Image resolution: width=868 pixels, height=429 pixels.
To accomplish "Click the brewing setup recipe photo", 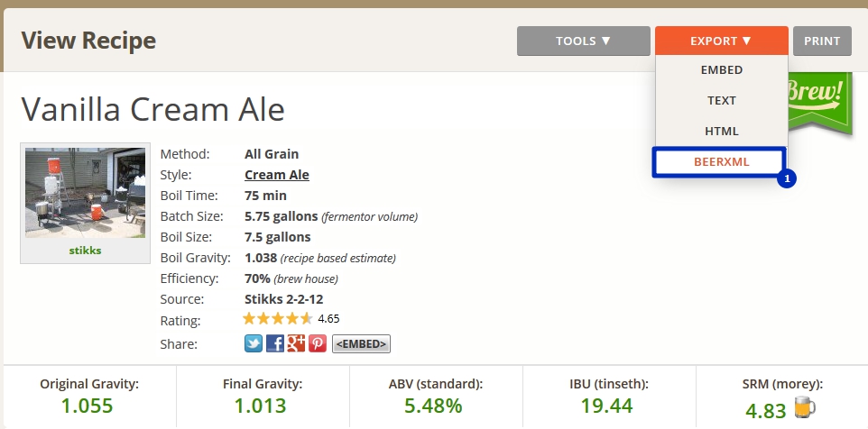I will point(85,194).
